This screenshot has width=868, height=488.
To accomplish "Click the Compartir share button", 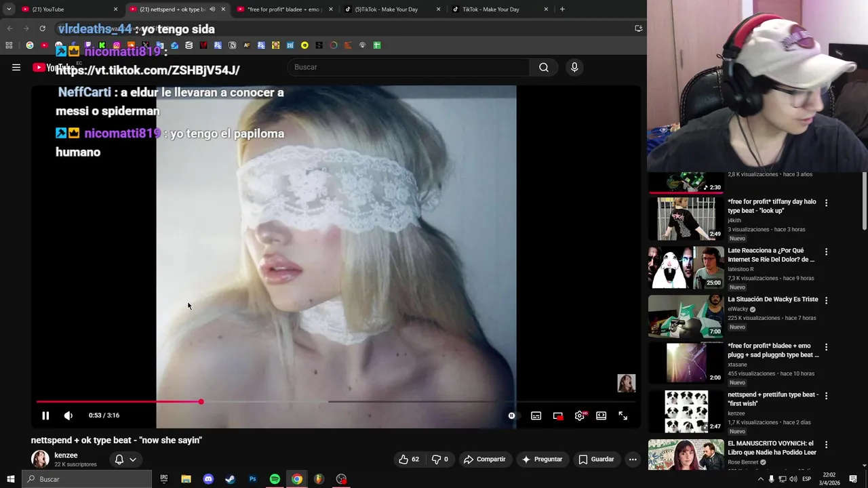I will click(484, 459).
